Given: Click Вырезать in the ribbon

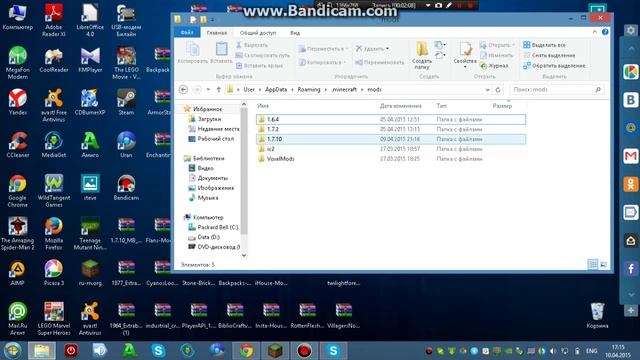Looking at the screenshot, I should tap(252, 45).
